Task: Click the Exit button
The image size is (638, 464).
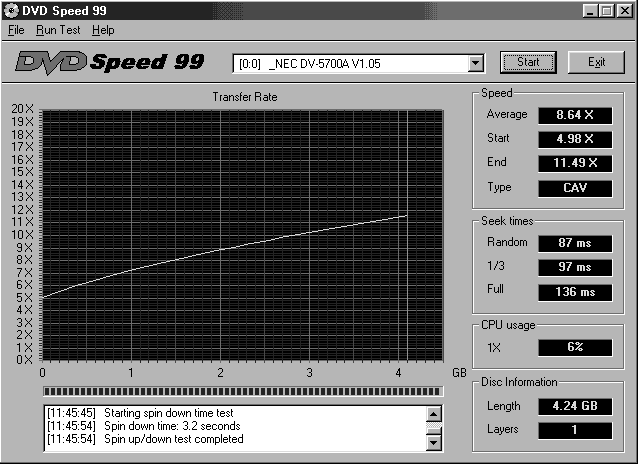Action: pyautogui.click(x=597, y=62)
